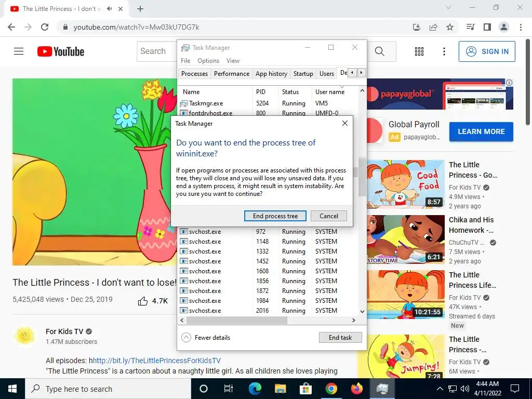Screen dimensions: 532x399
Task: Open File Explorer from taskbar
Action: tap(280, 389)
